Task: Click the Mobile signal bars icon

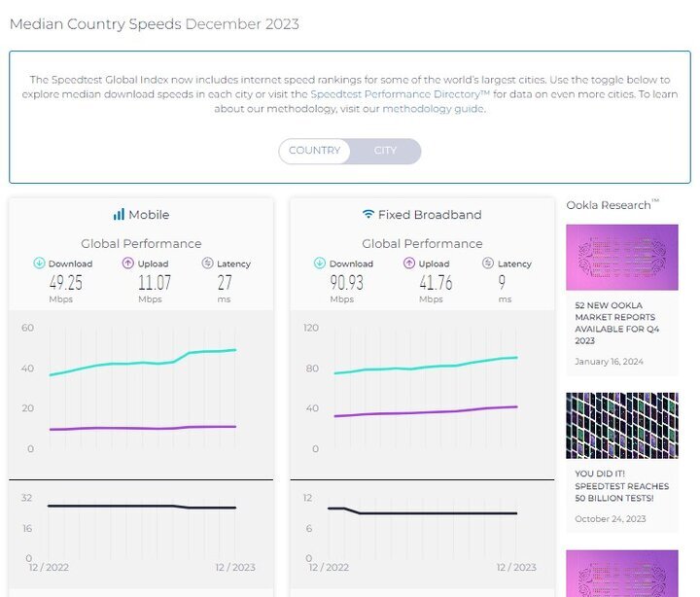Action: 119,214
